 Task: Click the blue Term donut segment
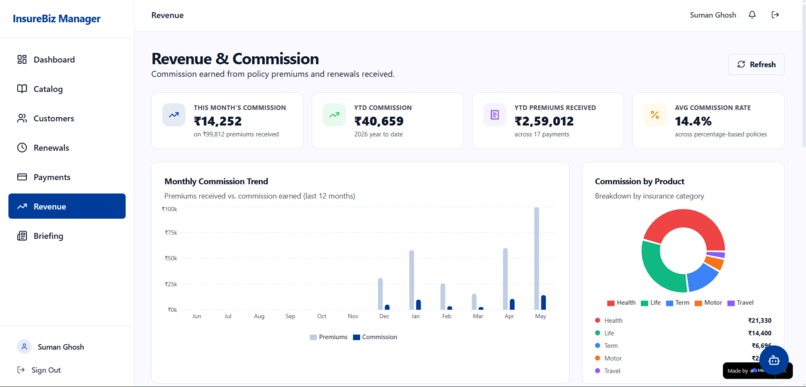701,278
